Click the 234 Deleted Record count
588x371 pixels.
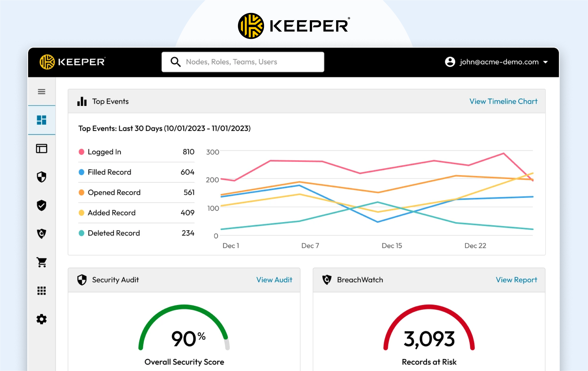(188, 233)
